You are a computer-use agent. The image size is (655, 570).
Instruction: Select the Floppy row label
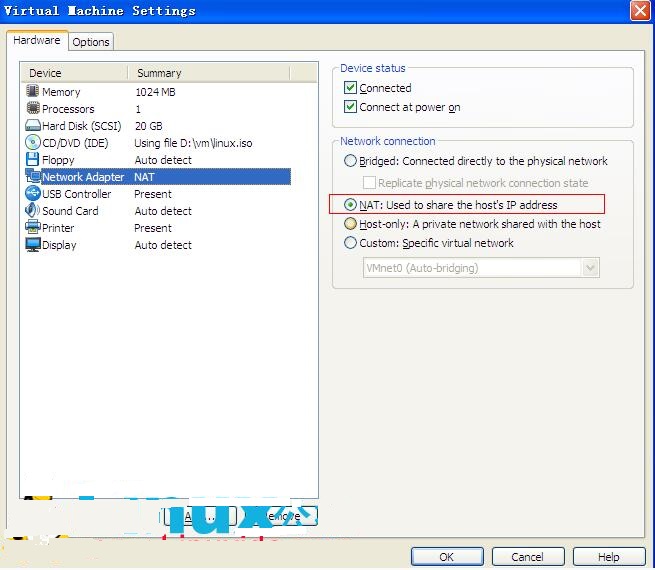pos(58,160)
